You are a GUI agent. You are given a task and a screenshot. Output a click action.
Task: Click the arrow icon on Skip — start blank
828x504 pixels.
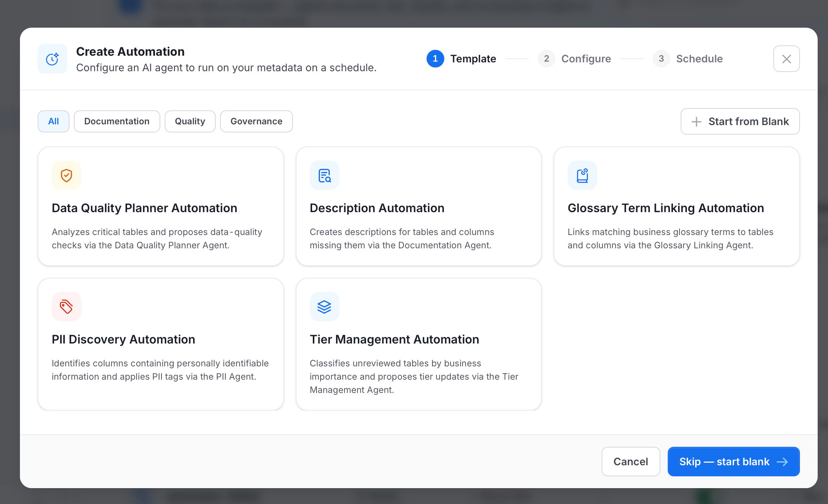(x=782, y=462)
